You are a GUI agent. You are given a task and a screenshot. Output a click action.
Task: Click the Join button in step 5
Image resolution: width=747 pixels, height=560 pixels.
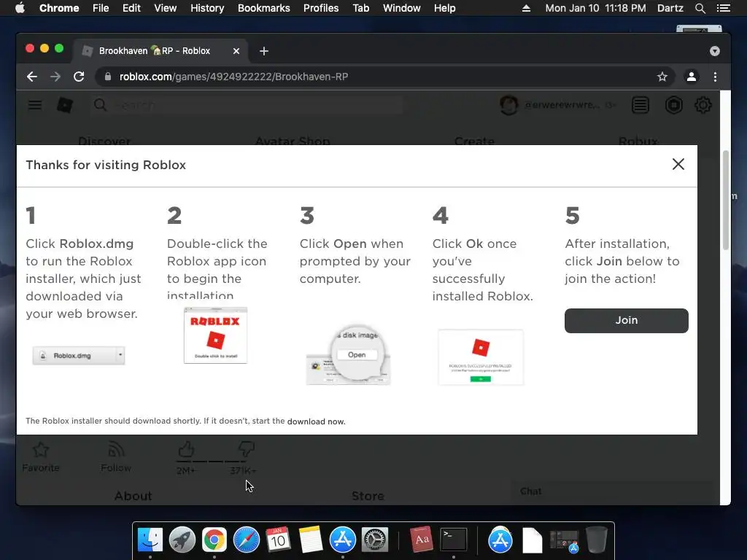[x=626, y=321]
